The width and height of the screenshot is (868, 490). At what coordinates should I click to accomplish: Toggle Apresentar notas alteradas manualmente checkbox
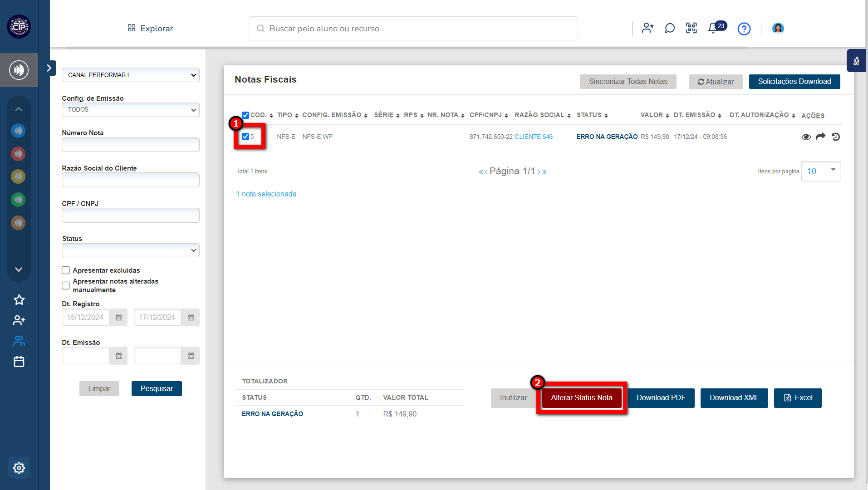[66, 285]
